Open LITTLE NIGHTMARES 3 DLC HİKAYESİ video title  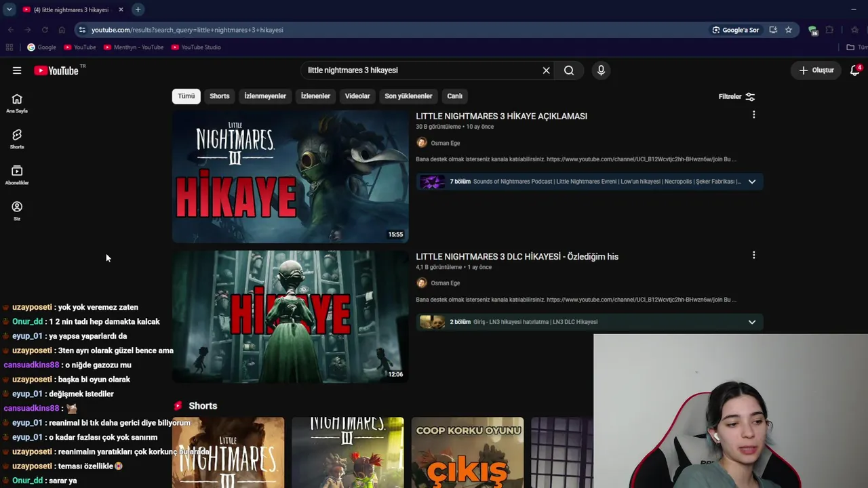(x=517, y=256)
